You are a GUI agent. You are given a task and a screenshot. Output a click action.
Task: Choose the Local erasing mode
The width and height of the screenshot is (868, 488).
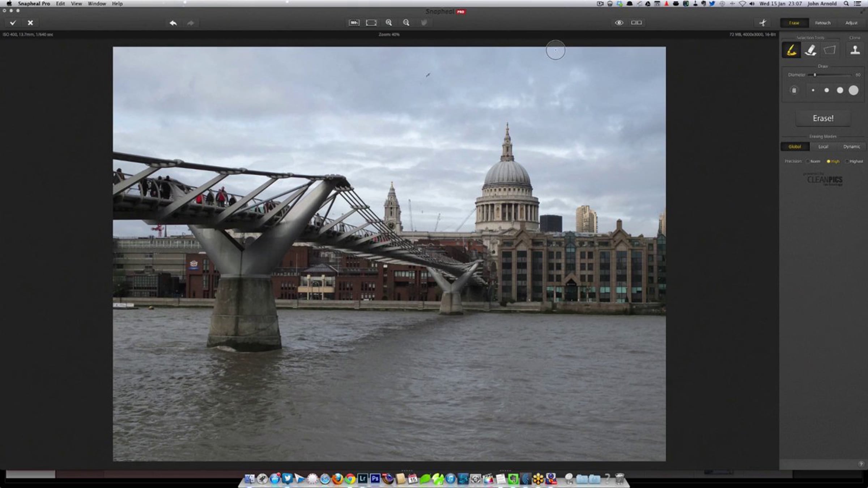pos(823,147)
